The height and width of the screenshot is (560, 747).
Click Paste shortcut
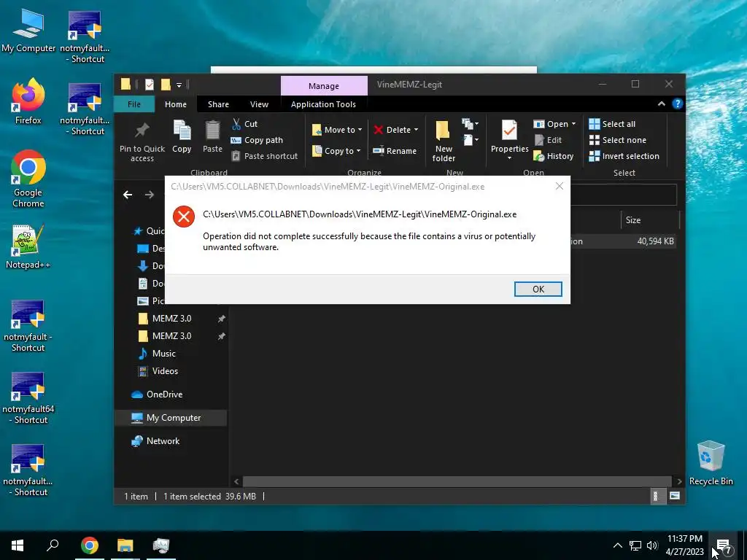tap(265, 156)
